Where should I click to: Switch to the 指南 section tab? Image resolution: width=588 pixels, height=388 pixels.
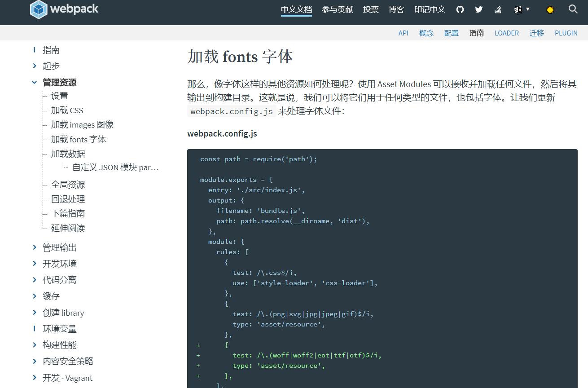pos(477,33)
